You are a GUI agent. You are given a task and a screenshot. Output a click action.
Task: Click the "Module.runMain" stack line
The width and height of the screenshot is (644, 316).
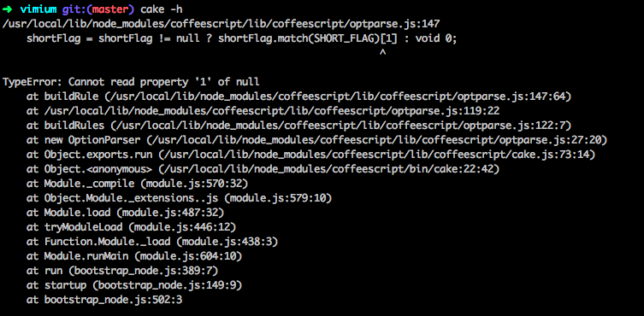pos(134,257)
